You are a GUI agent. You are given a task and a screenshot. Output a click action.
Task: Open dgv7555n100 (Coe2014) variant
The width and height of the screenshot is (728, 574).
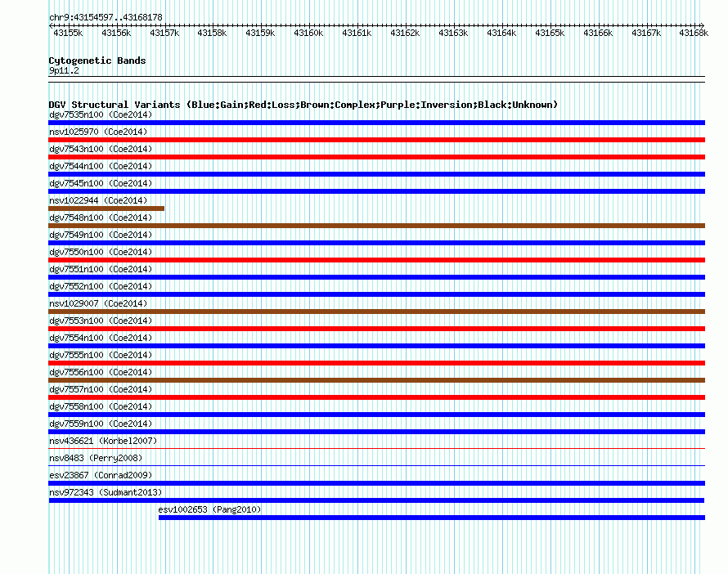click(x=101, y=355)
